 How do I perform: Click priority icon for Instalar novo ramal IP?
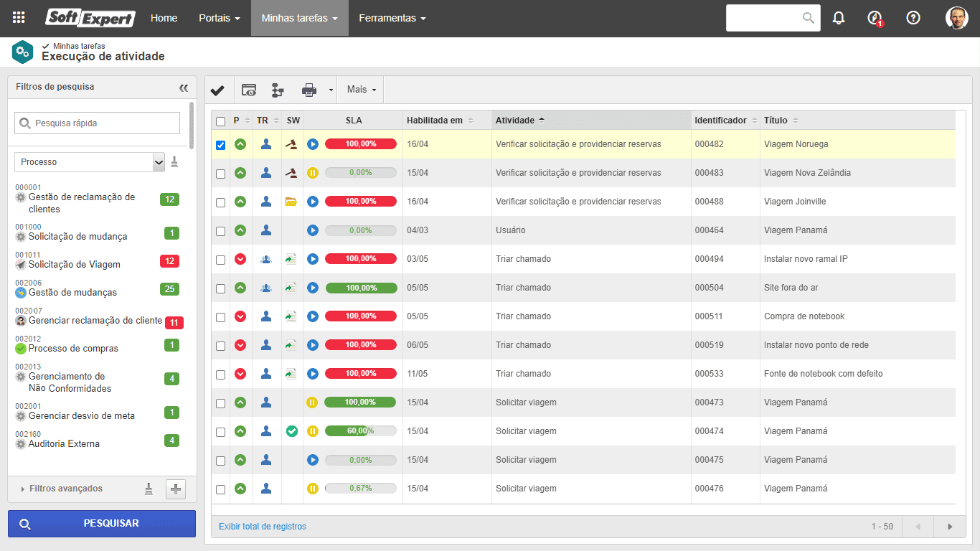[240, 259]
